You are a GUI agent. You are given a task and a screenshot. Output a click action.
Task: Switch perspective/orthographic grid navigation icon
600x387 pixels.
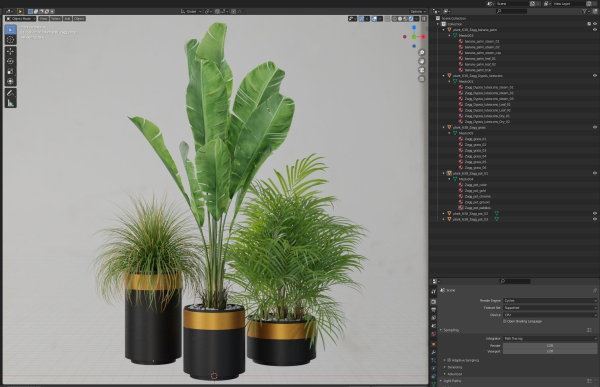click(422, 79)
